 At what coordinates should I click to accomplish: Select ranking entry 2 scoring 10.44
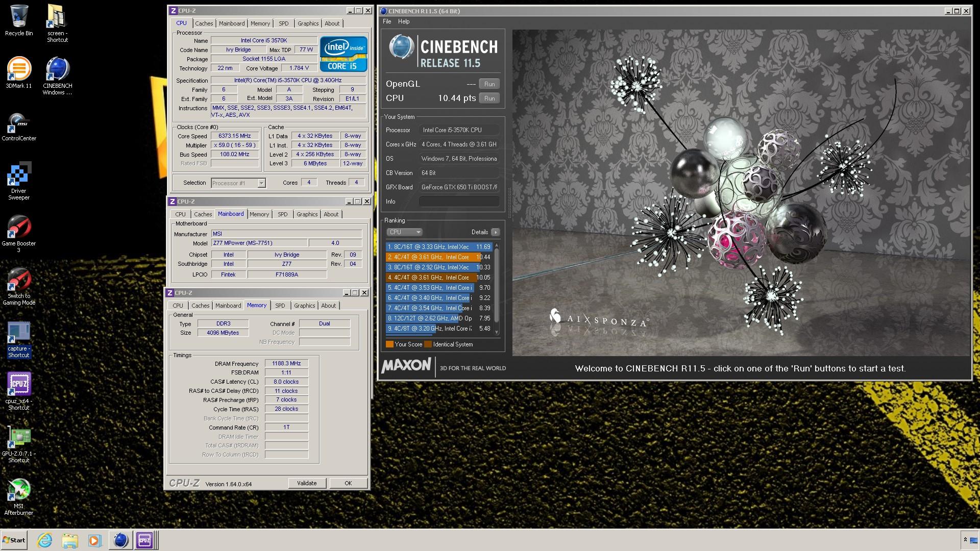coord(439,257)
